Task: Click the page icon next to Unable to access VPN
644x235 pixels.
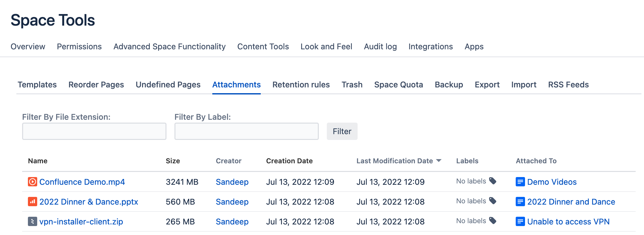Action: click(x=520, y=222)
